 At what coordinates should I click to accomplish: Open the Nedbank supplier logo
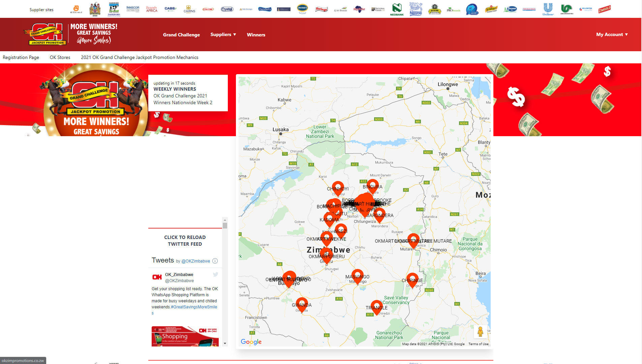coord(397,9)
